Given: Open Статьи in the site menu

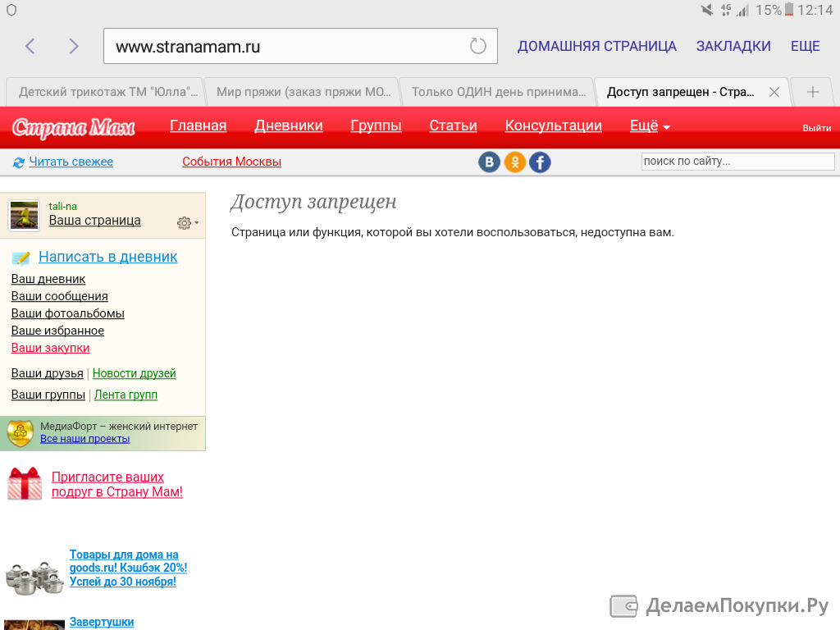Looking at the screenshot, I should point(453,126).
